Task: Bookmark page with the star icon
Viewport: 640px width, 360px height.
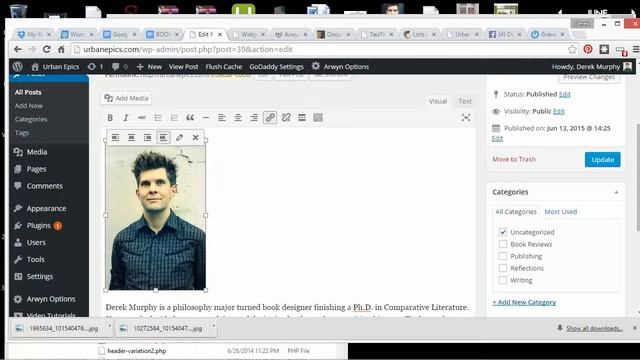Action: click(x=572, y=49)
